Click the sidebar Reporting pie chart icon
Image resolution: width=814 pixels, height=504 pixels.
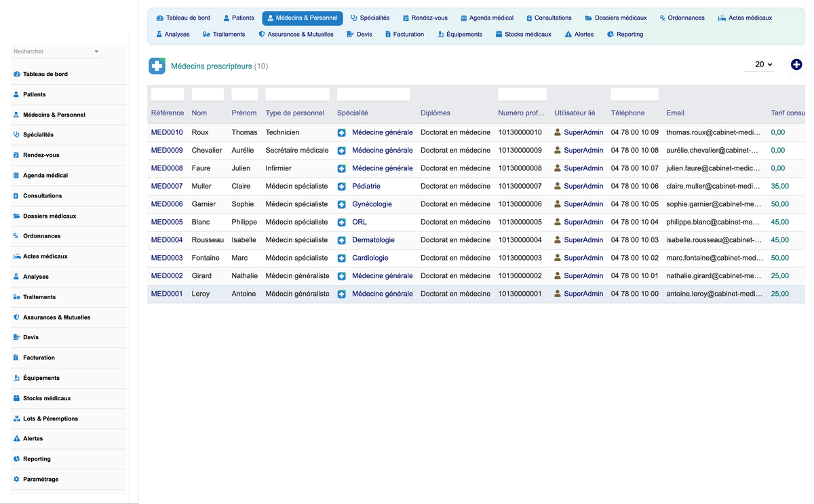(x=17, y=459)
